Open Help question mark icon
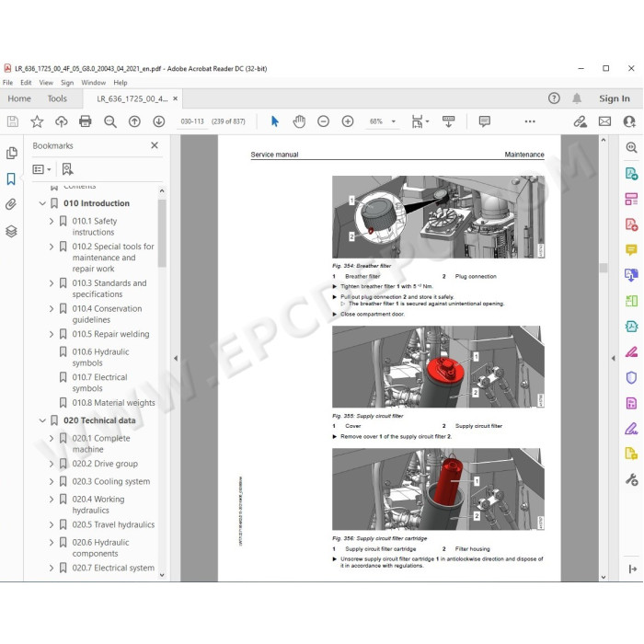644x644 pixels. pyautogui.click(x=554, y=98)
